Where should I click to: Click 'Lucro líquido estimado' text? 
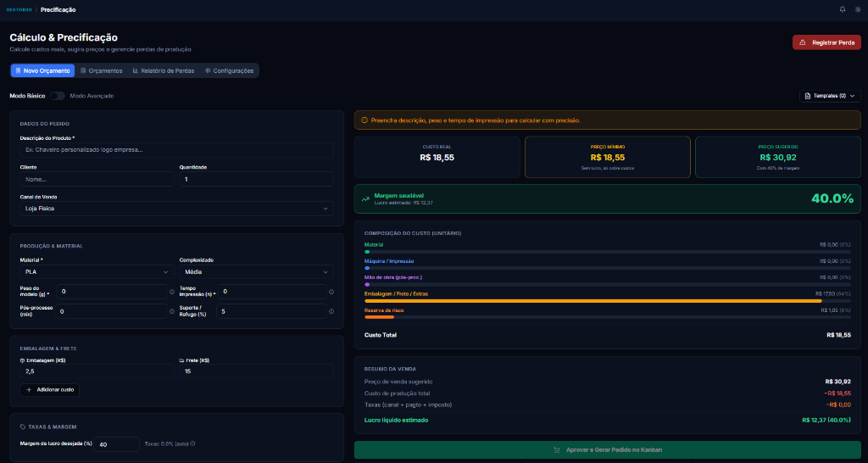[x=396, y=420]
